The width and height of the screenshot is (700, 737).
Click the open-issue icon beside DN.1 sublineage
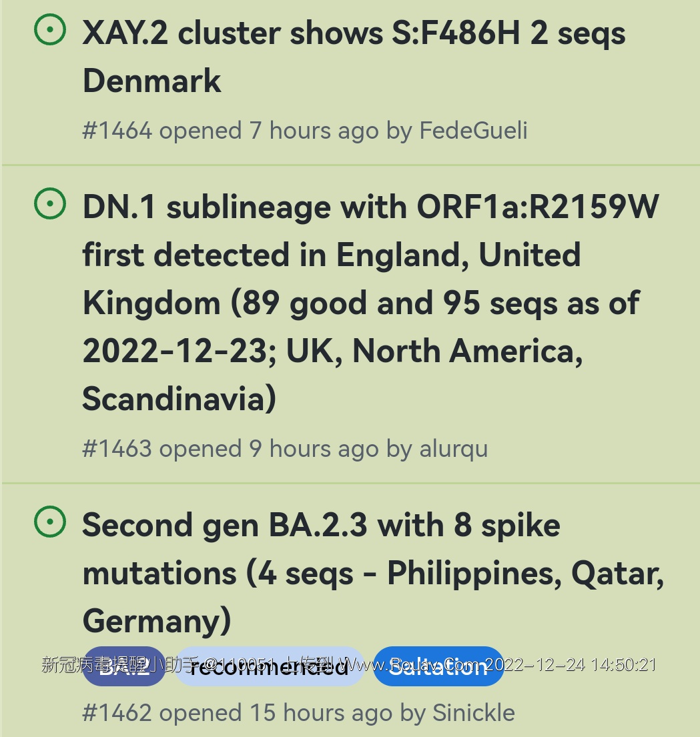[50, 204]
